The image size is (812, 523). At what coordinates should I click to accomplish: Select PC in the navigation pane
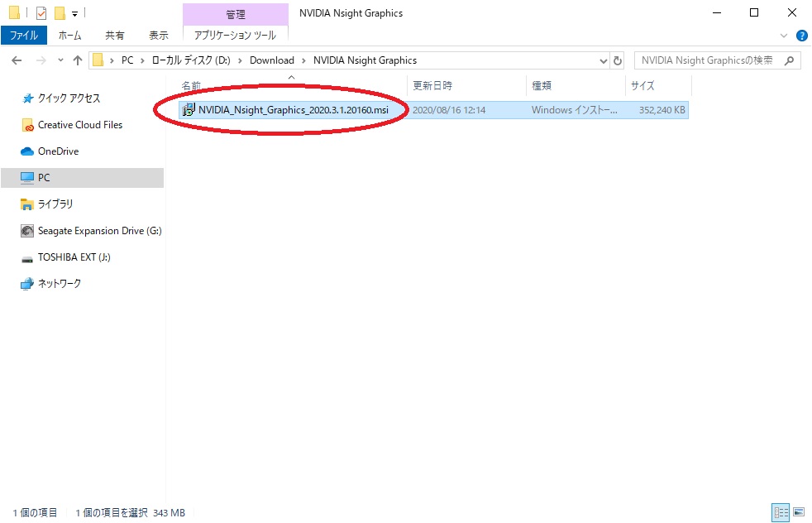pos(83,178)
